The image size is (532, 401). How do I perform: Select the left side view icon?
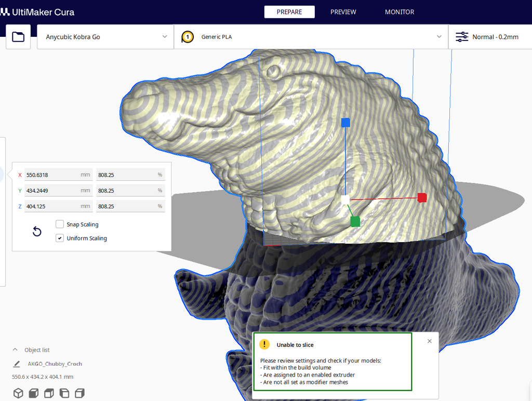tap(64, 393)
